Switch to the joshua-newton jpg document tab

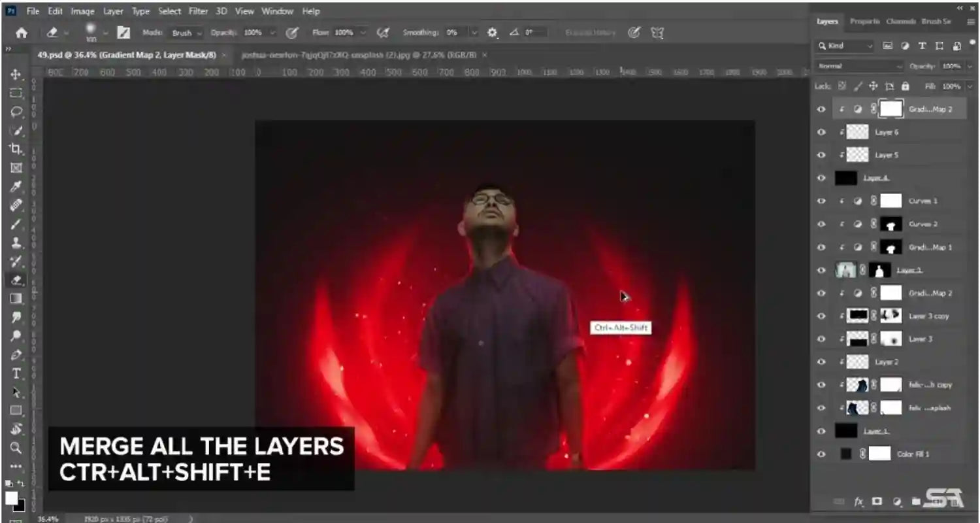coord(358,55)
